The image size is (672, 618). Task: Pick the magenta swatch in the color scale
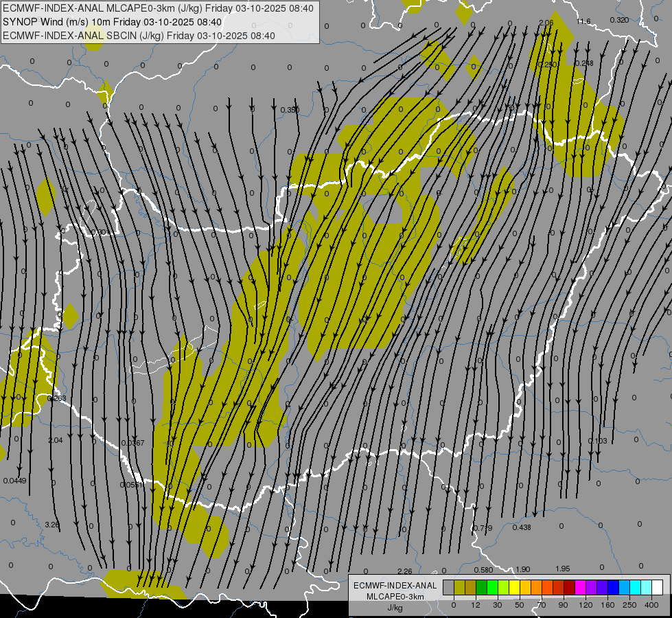(x=580, y=587)
